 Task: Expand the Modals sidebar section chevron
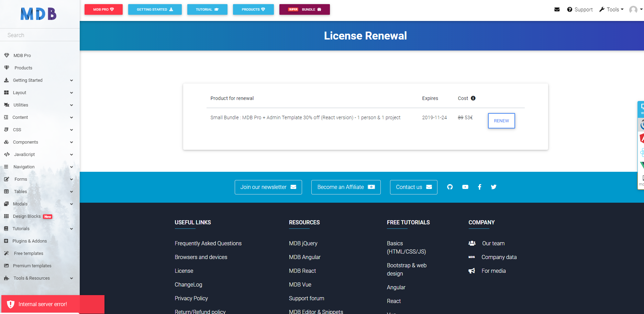[71, 204]
